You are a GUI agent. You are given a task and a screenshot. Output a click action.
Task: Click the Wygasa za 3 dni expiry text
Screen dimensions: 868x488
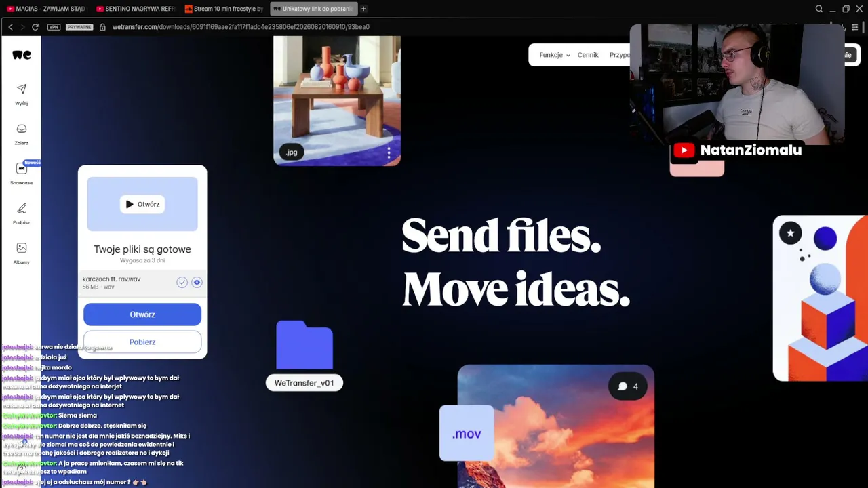pyautogui.click(x=142, y=260)
